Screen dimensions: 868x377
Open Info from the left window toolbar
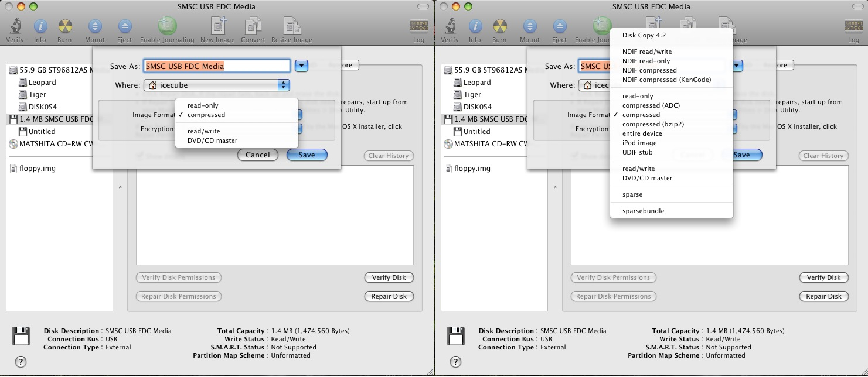40,26
